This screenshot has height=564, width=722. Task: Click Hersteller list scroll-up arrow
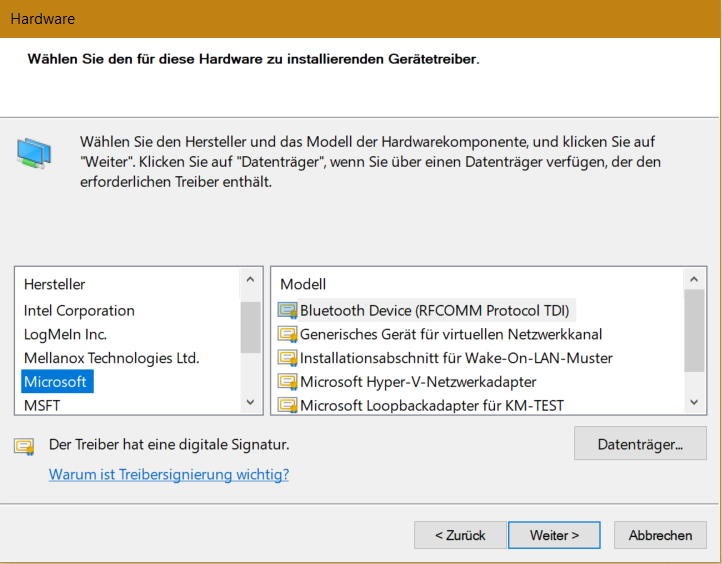click(x=250, y=279)
